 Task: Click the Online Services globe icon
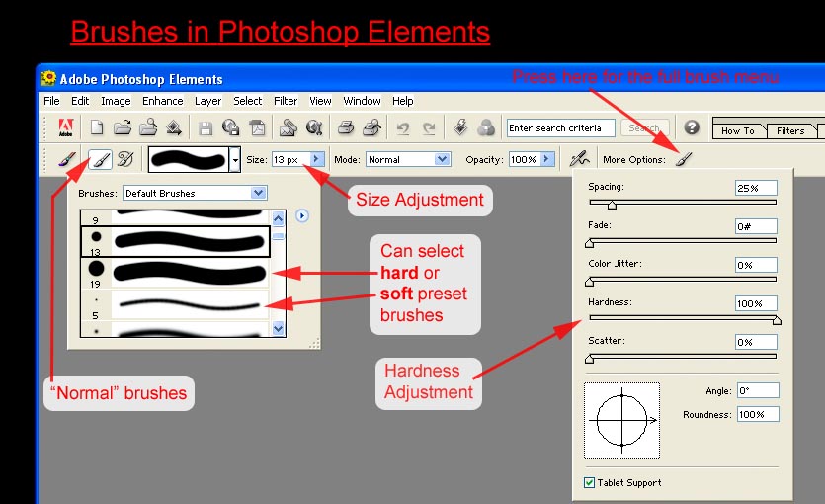[314, 127]
